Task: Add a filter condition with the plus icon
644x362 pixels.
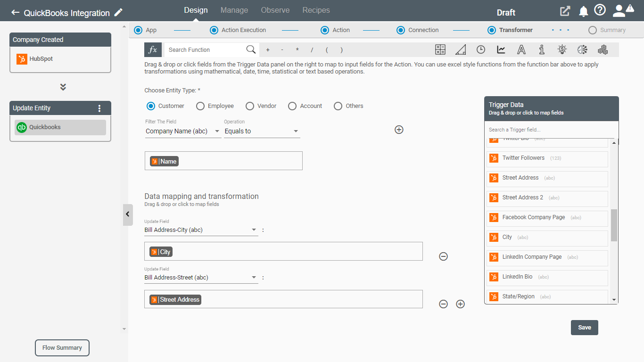Action: click(399, 130)
